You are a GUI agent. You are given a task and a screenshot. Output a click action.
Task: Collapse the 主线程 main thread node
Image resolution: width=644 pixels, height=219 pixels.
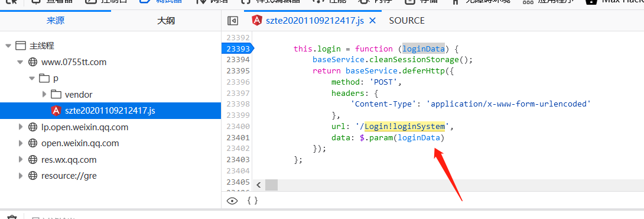[x=8, y=46]
